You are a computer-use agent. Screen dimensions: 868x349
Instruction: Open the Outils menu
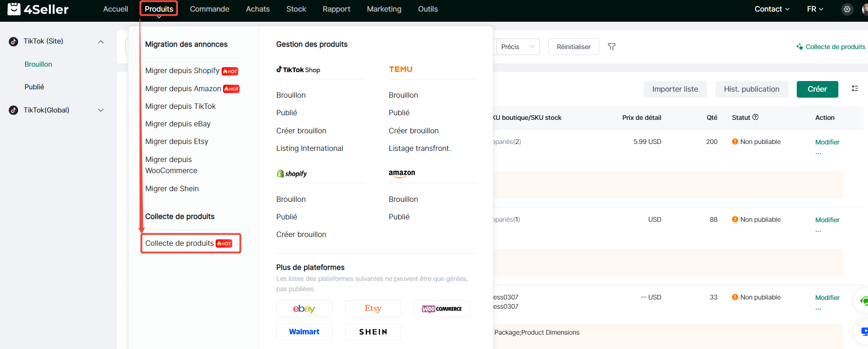[x=428, y=9]
